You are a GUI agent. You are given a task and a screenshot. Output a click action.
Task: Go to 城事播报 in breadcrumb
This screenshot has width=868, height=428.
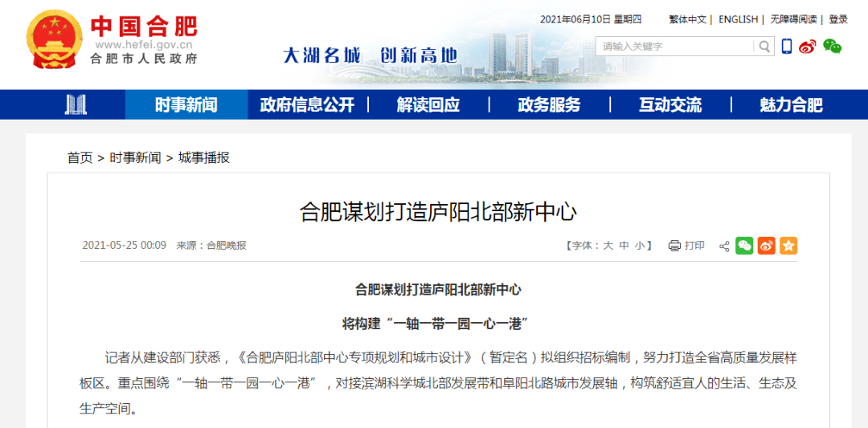click(203, 158)
